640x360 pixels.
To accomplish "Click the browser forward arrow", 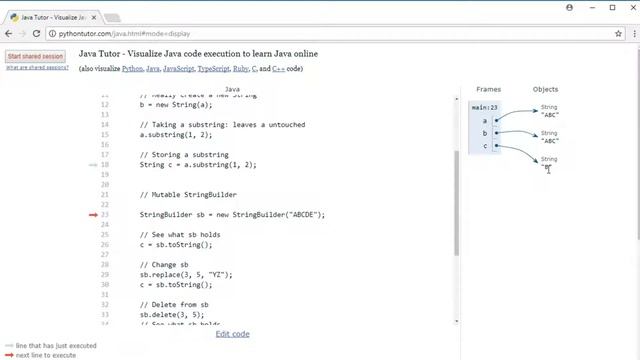I will coord(22,34).
